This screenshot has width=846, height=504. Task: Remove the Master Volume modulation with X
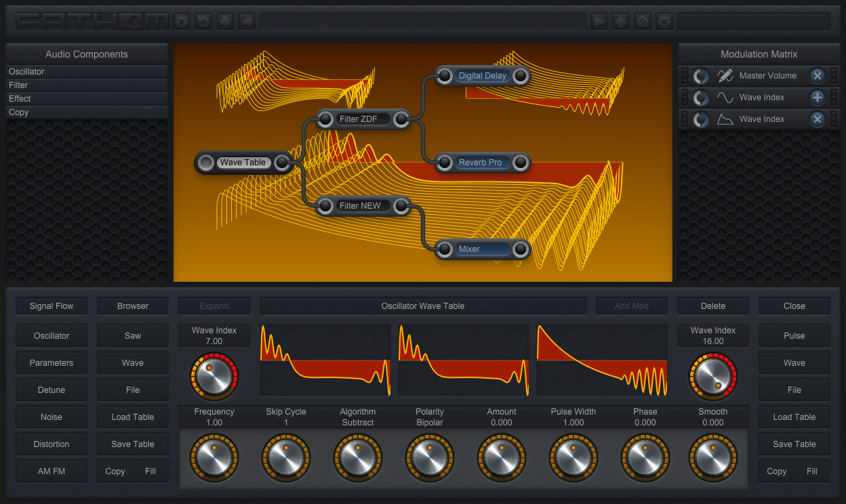pyautogui.click(x=818, y=76)
